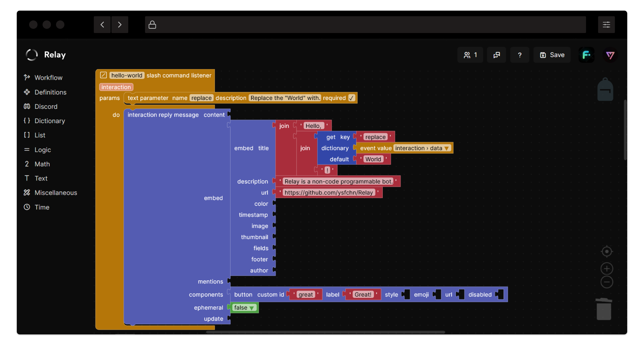Screen dimensions: 644x345
Task: Center workspace with the crosshair icon
Action: coord(607,252)
